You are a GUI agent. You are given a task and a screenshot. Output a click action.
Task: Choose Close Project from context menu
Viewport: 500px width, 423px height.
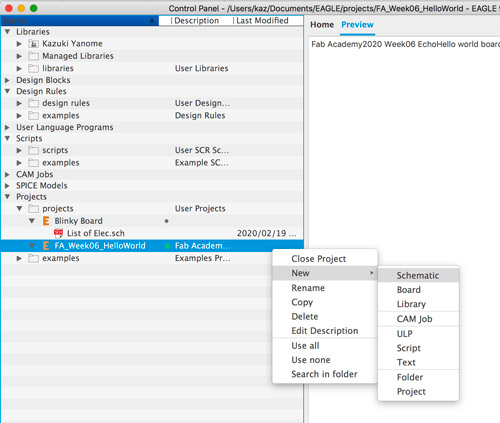pos(325,259)
